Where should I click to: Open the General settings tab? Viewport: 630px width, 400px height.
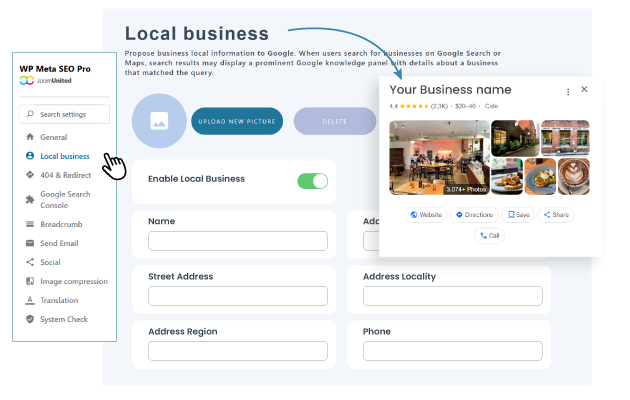(x=53, y=137)
